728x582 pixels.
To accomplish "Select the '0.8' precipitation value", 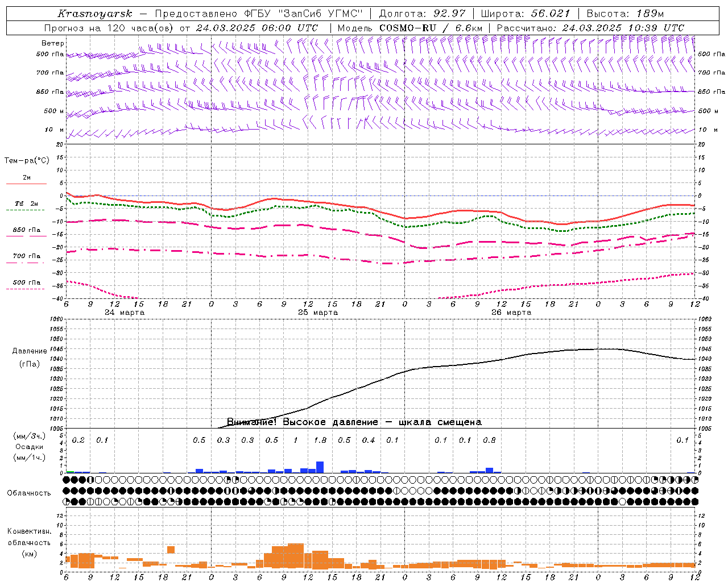I will tap(489, 440).
